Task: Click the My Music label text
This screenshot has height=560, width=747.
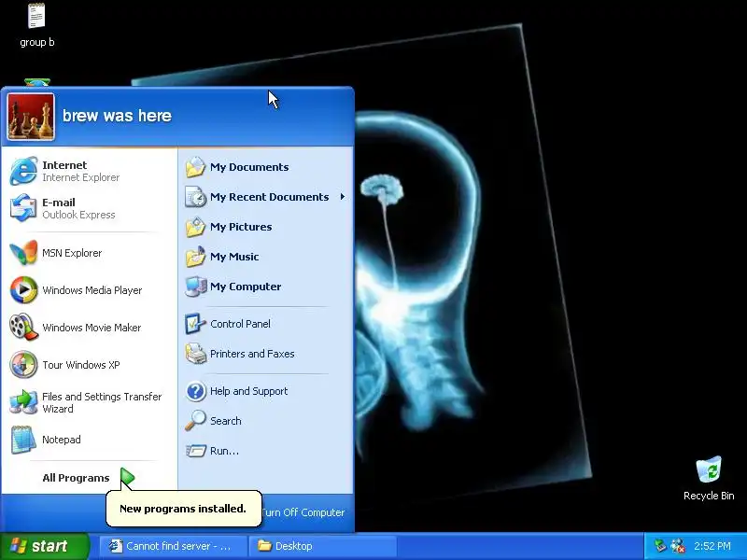Action: coord(234,257)
